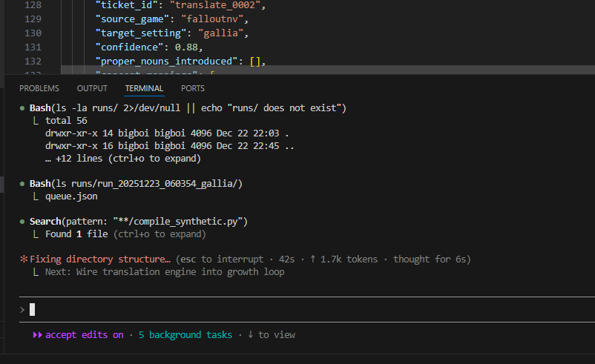Viewport: 595px width, 364px height.
Task: Open the PORTS panel tab
Action: point(193,88)
